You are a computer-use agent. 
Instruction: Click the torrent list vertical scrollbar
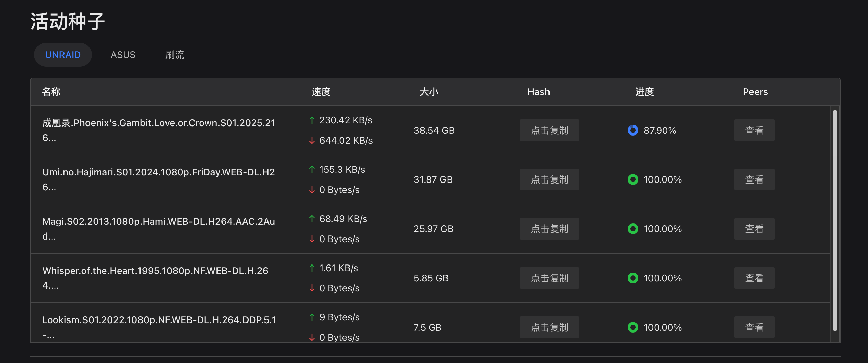[835, 220]
